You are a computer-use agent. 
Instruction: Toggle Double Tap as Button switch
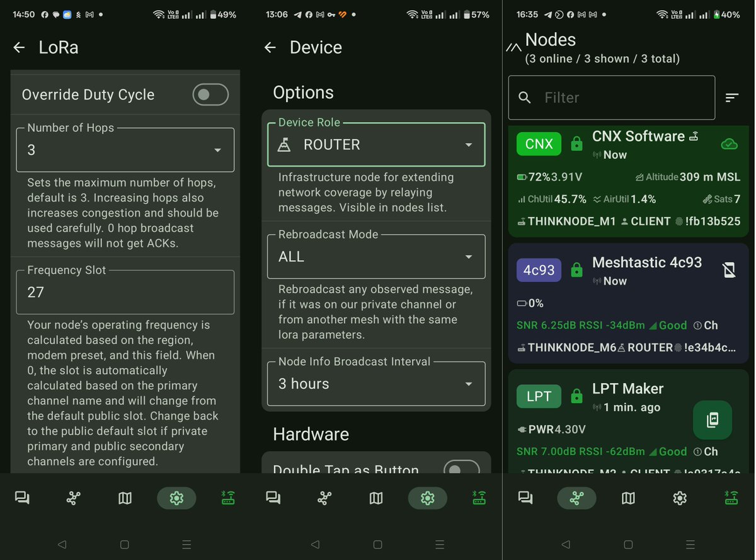coord(462,468)
